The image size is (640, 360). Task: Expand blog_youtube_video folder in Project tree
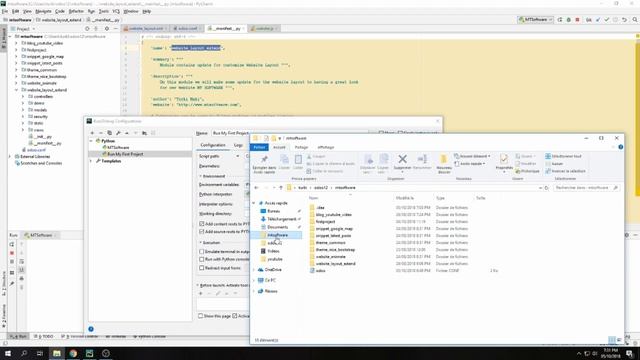(x=16, y=43)
